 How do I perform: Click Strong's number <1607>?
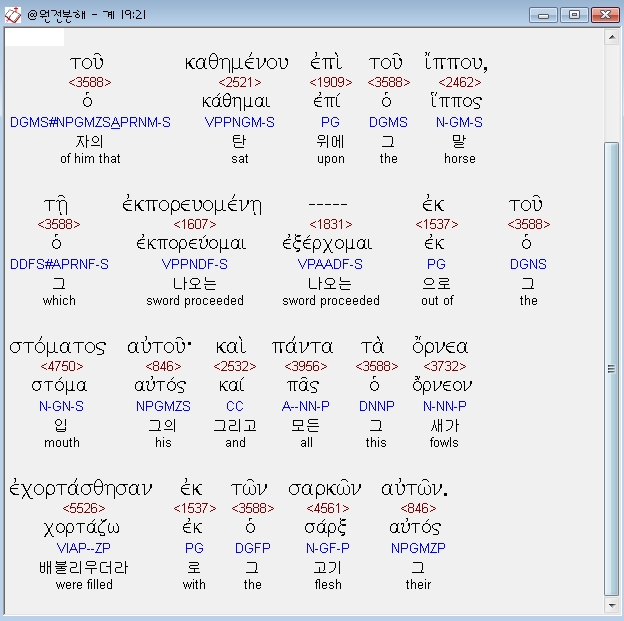(x=195, y=225)
